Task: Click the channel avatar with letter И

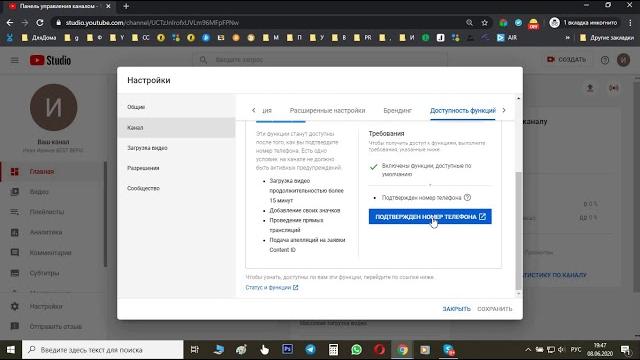Action: 53,107
